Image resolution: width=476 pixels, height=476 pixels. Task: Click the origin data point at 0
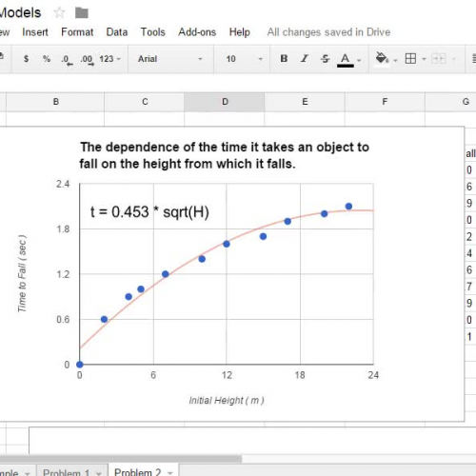click(80, 365)
